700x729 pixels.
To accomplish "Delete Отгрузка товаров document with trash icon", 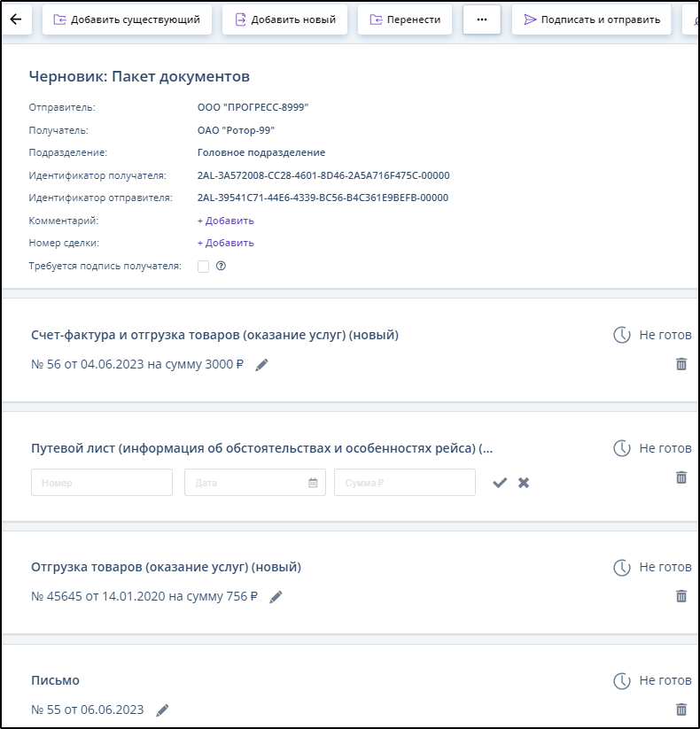I will (681, 596).
